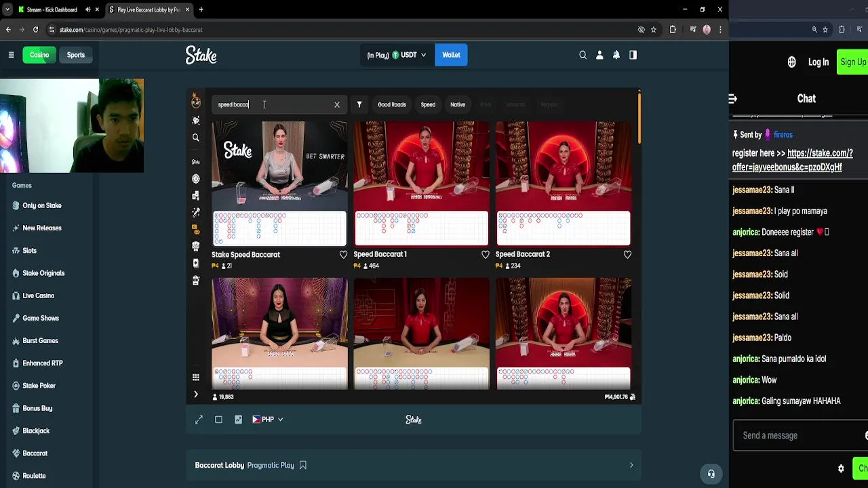Click the lobby vertical scrollbar

(x=639, y=119)
